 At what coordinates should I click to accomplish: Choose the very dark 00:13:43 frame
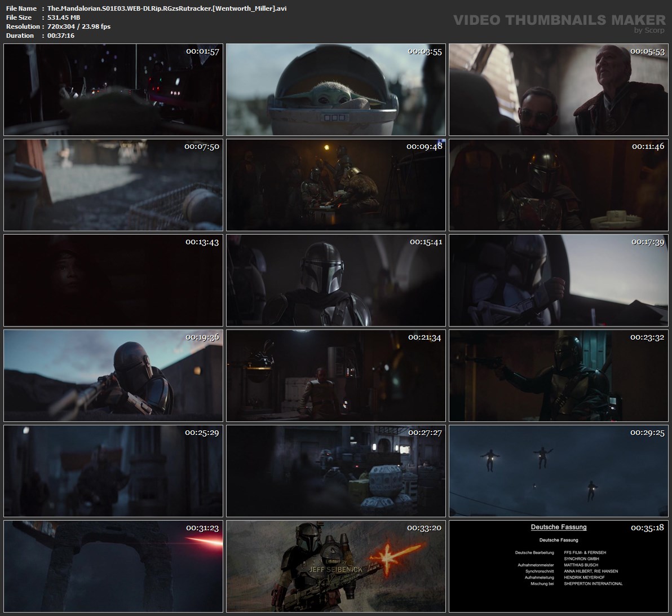point(113,280)
